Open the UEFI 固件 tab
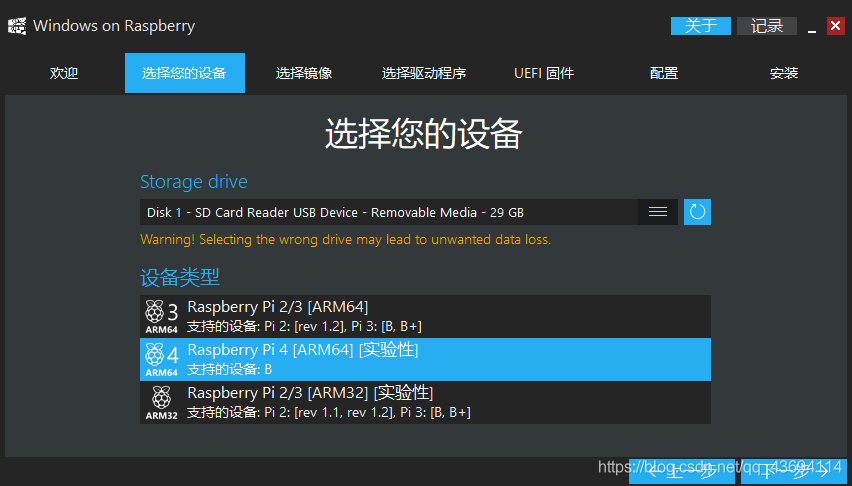The image size is (852, 486). coord(544,73)
